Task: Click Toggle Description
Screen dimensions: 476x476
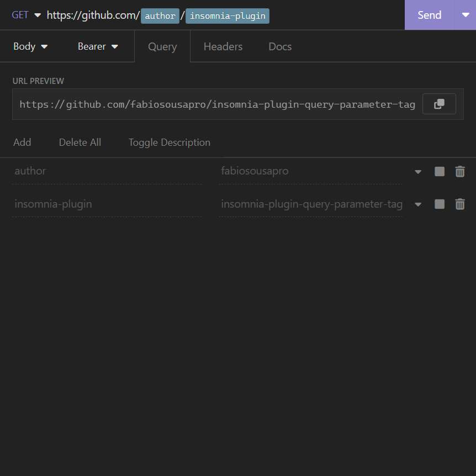Action: 169,142
